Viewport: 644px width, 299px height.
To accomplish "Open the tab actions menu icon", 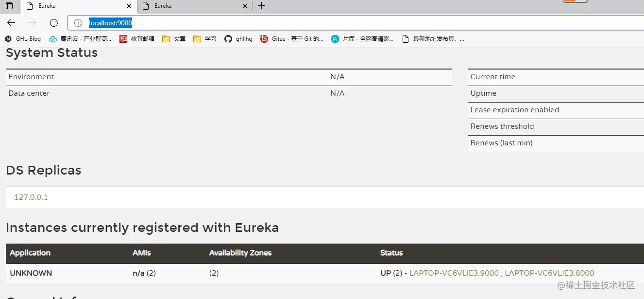I will pos(9,6).
